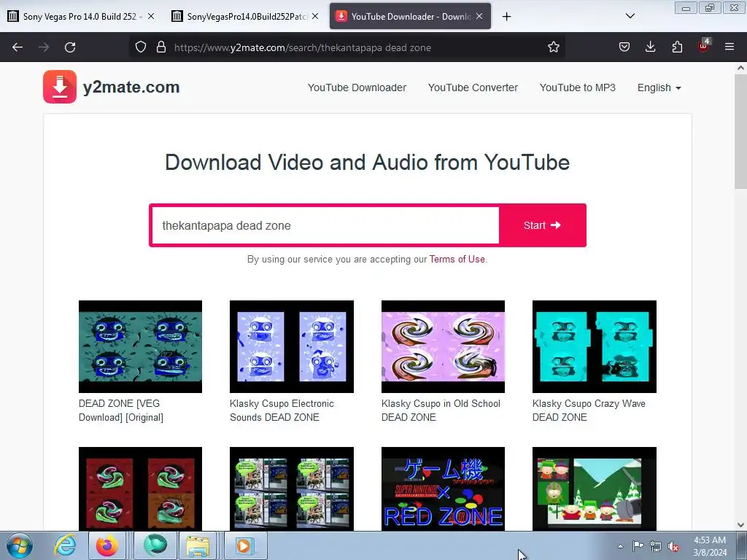747x560 pixels.
Task: Click the Firefox taskbar icon
Action: (x=107, y=545)
